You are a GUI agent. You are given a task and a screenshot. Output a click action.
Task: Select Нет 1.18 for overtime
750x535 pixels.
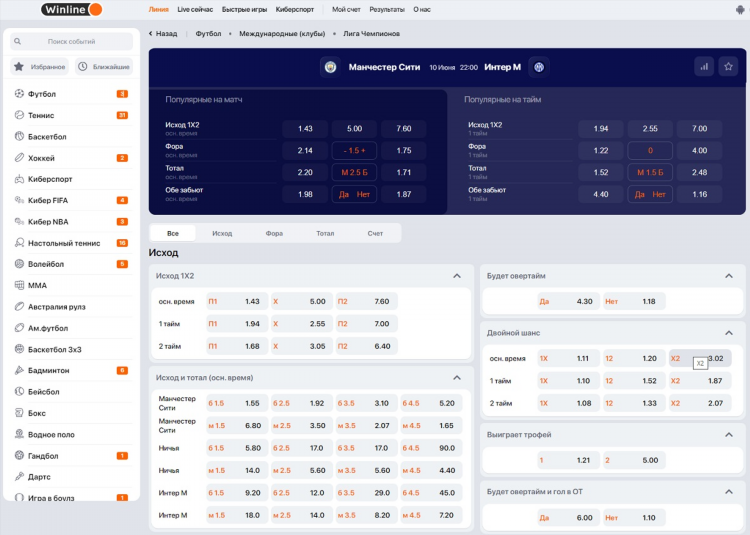click(x=634, y=301)
